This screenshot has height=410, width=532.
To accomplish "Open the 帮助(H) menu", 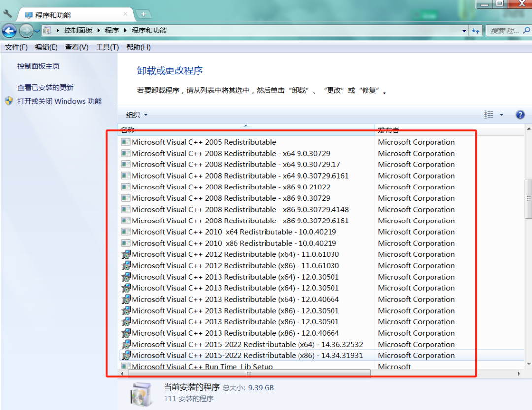I will tap(138, 47).
